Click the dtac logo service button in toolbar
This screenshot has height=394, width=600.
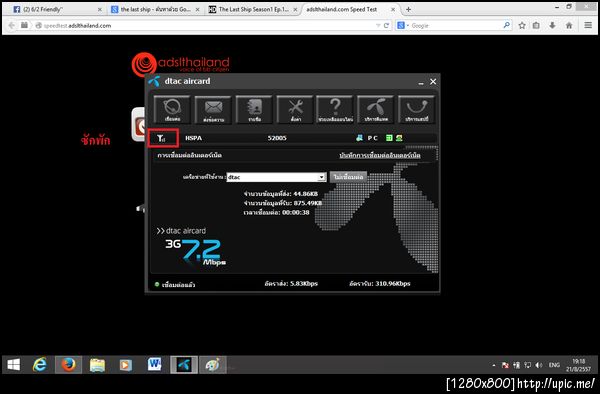click(x=376, y=109)
